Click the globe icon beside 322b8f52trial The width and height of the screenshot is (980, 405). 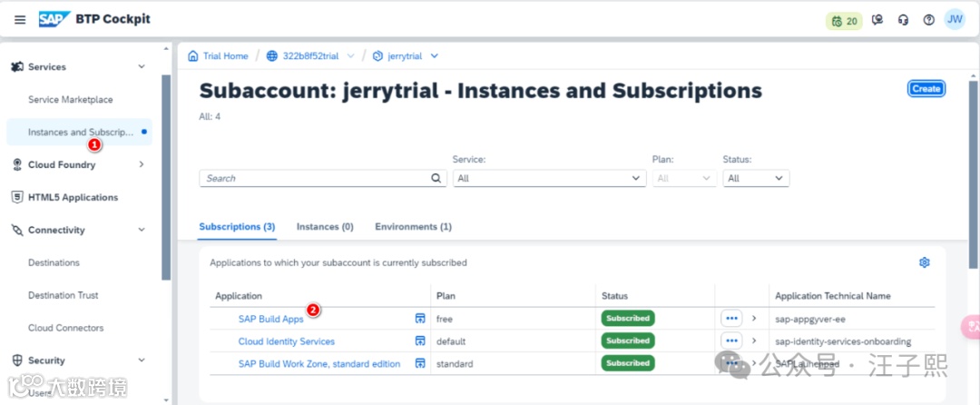click(x=272, y=55)
